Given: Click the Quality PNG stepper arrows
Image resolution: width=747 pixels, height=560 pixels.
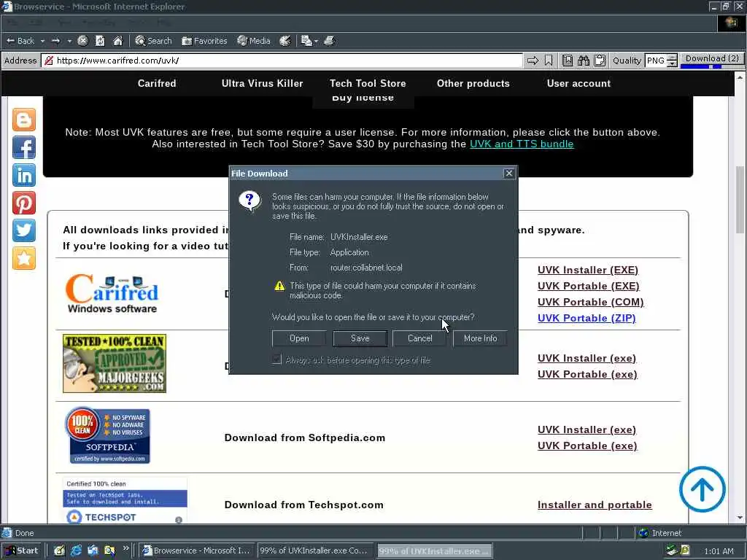Looking at the screenshot, I should click(672, 61).
